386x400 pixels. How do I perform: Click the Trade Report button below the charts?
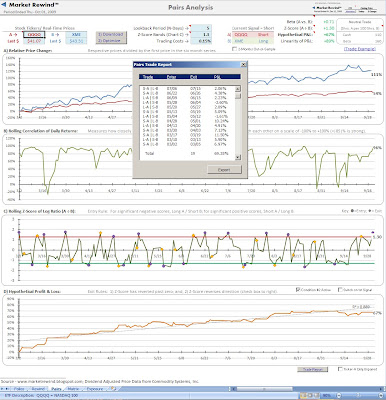pos(312,369)
